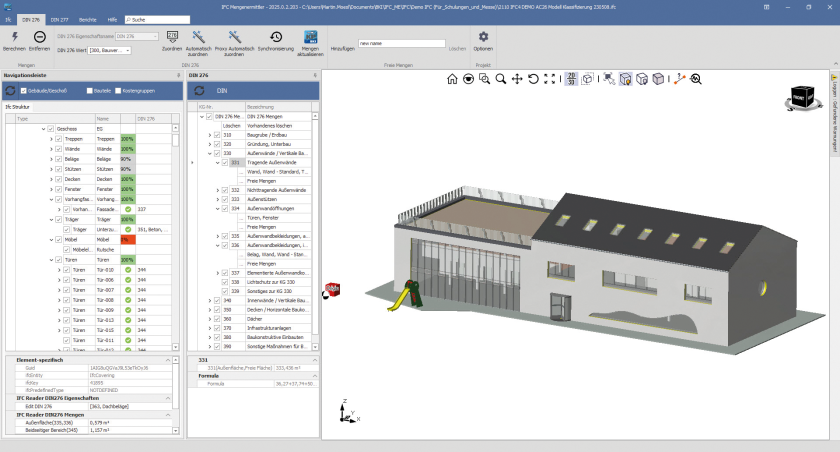Image resolution: width=840 pixels, height=452 pixels.
Task: Click the perspective box view icon
Action: click(588, 79)
